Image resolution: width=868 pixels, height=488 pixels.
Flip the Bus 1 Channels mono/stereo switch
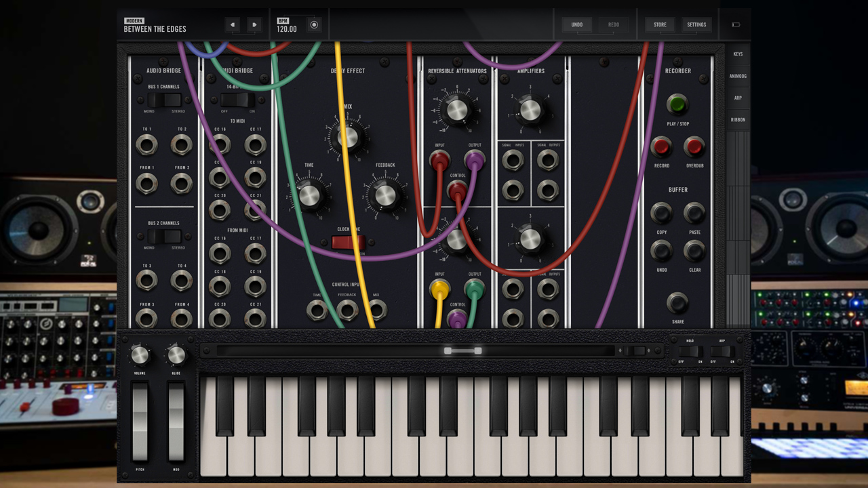pyautogui.click(x=164, y=100)
